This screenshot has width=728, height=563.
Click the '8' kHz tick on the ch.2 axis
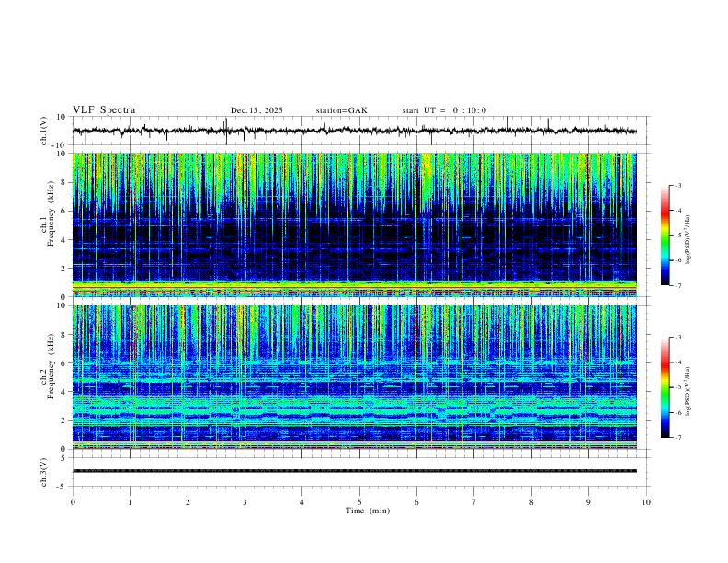coord(64,335)
